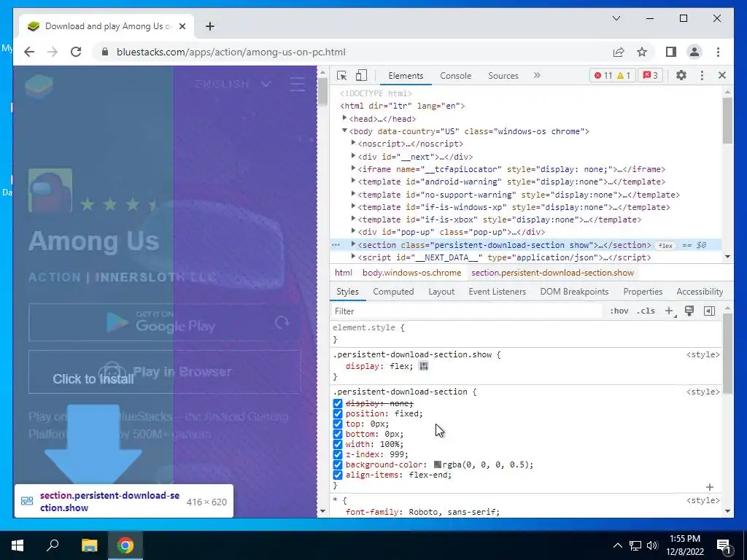Uncheck the background-color property

pos(338,464)
